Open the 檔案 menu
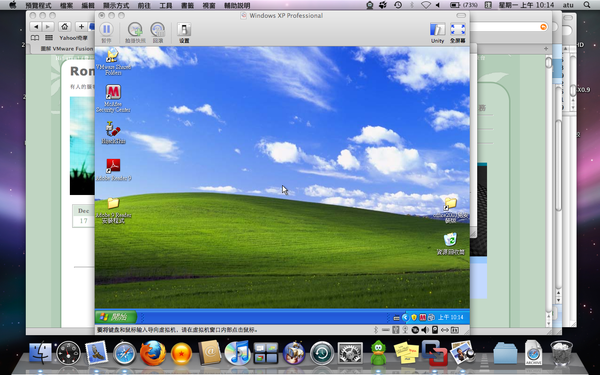This screenshot has height=375, width=600. 67,5
